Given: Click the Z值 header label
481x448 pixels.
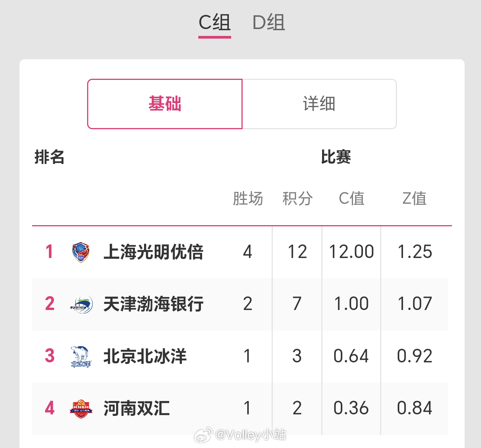Looking at the screenshot, I should pyautogui.click(x=414, y=198).
